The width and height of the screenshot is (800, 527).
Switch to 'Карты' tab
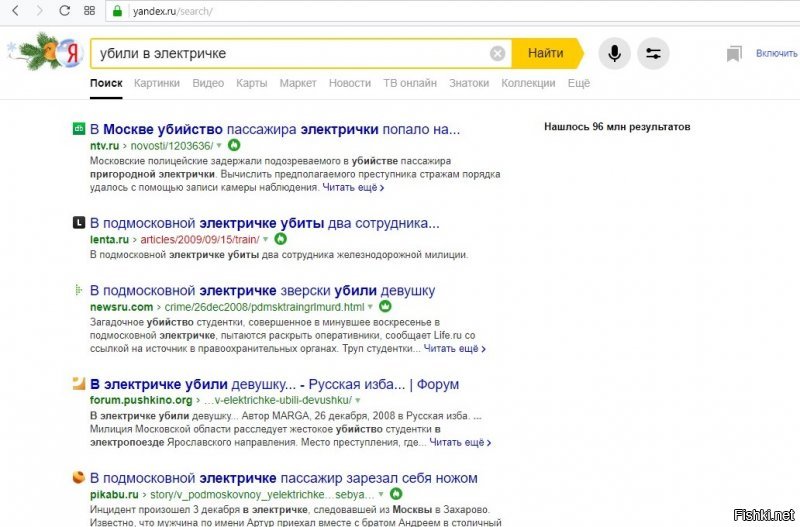pos(252,83)
